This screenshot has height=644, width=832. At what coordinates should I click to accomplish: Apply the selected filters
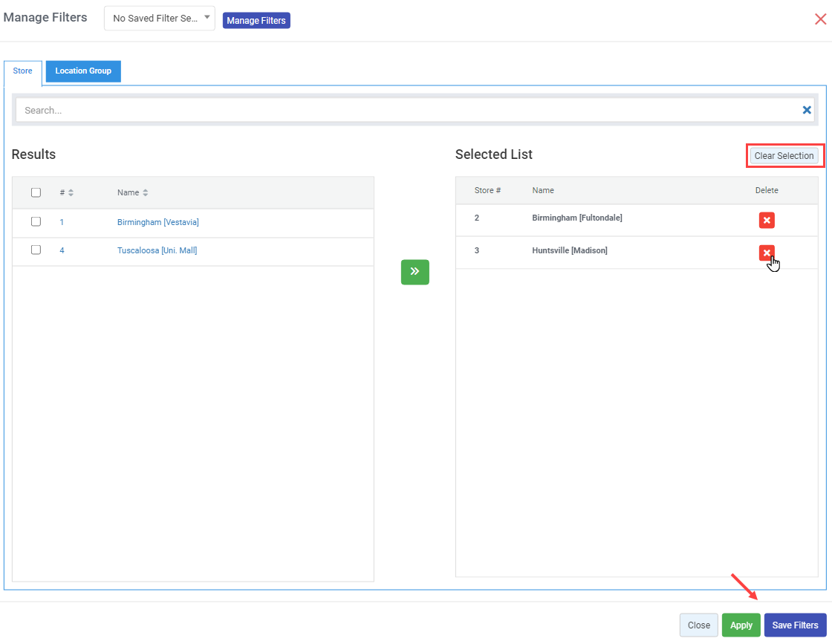741,625
